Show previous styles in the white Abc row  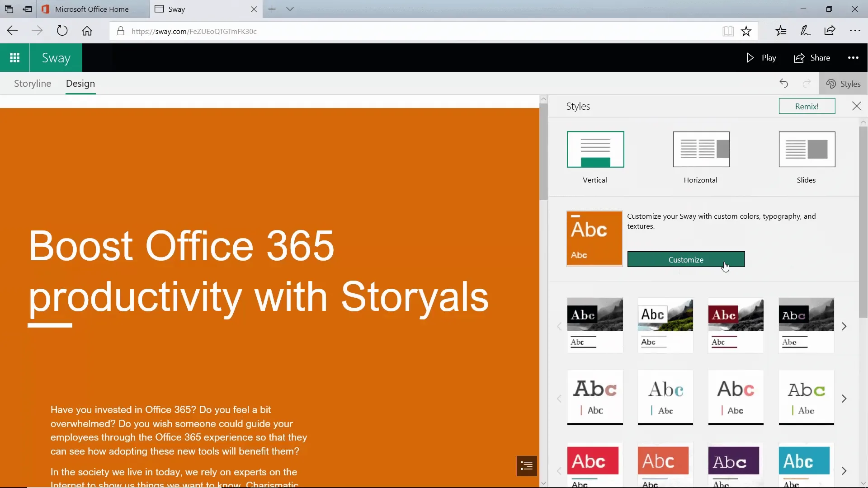pos(559,399)
